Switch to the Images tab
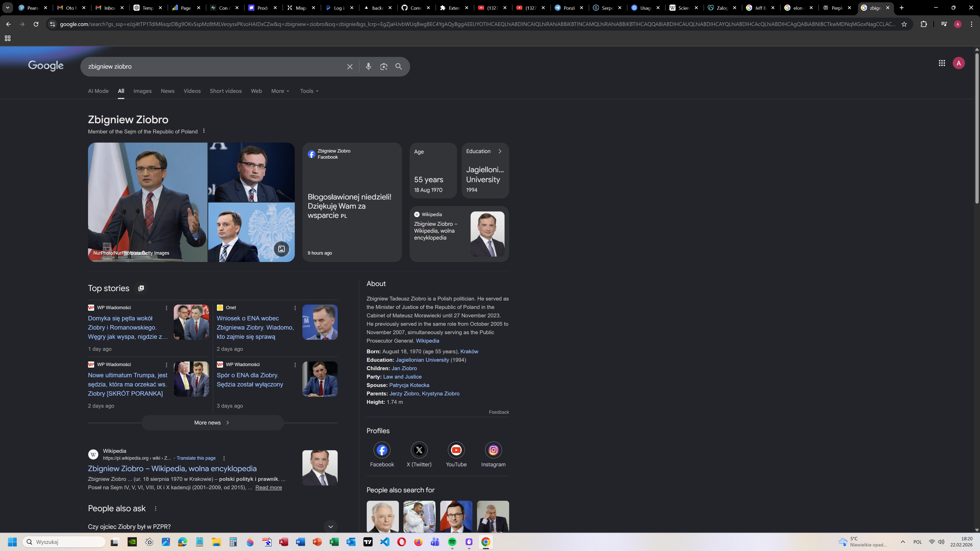This screenshot has height=551, width=980. tap(142, 91)
